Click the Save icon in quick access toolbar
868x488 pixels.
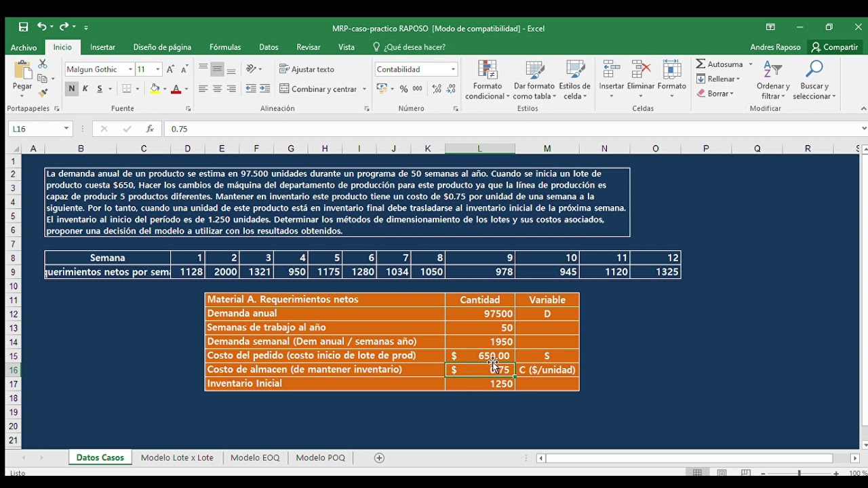[x=23, y=27]
